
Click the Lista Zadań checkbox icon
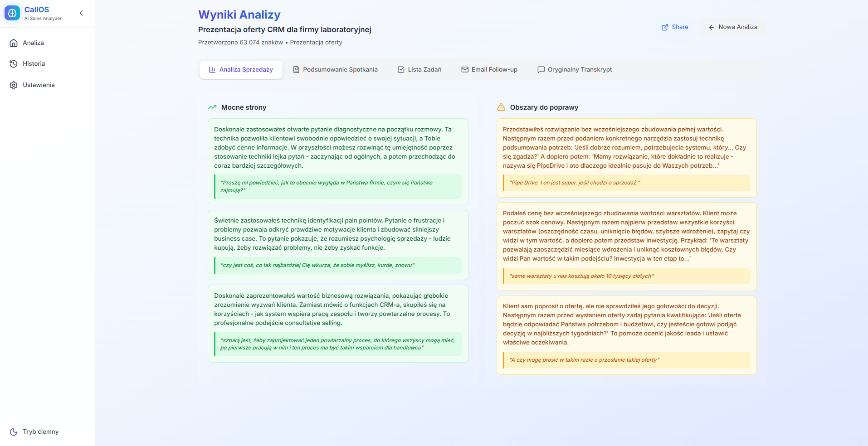pyautogui.click(x=401, y=70)
